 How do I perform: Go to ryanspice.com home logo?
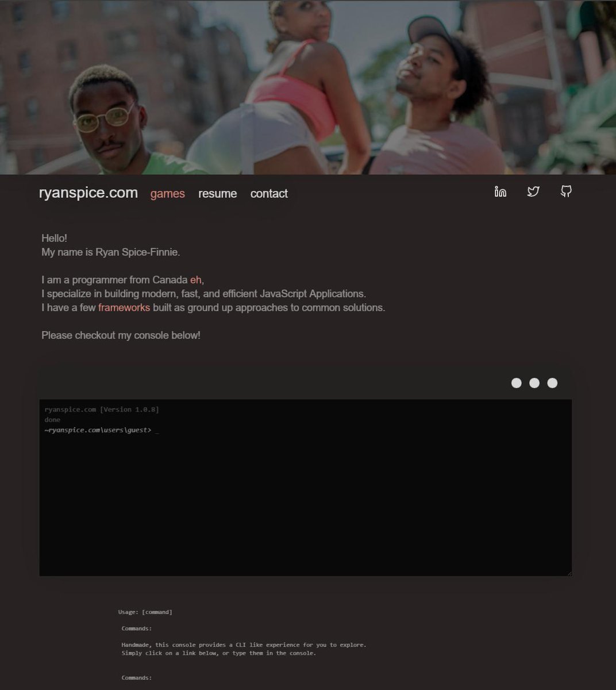88,193
